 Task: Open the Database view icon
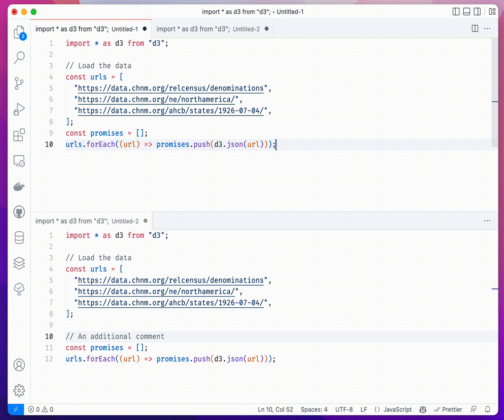tap(19, 238)
